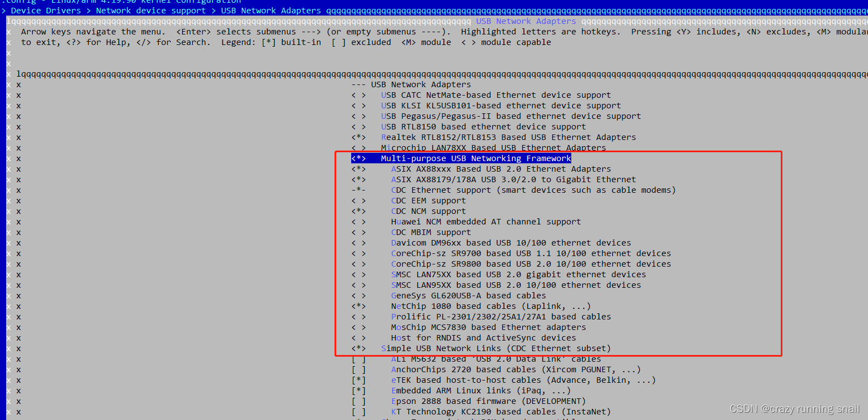
Task: Select highlighted Multi-purpose USB Networking Framework entry
Action: [461, 158]
